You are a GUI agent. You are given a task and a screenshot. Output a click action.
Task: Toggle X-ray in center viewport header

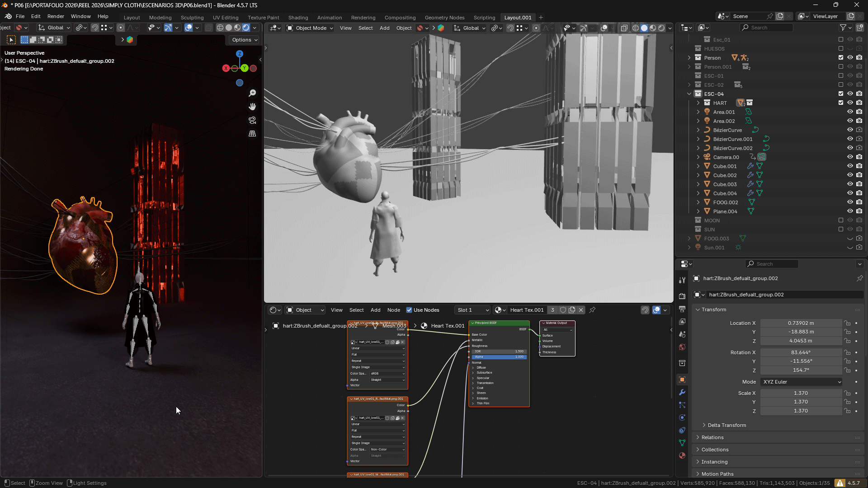[x=624, y=28]
